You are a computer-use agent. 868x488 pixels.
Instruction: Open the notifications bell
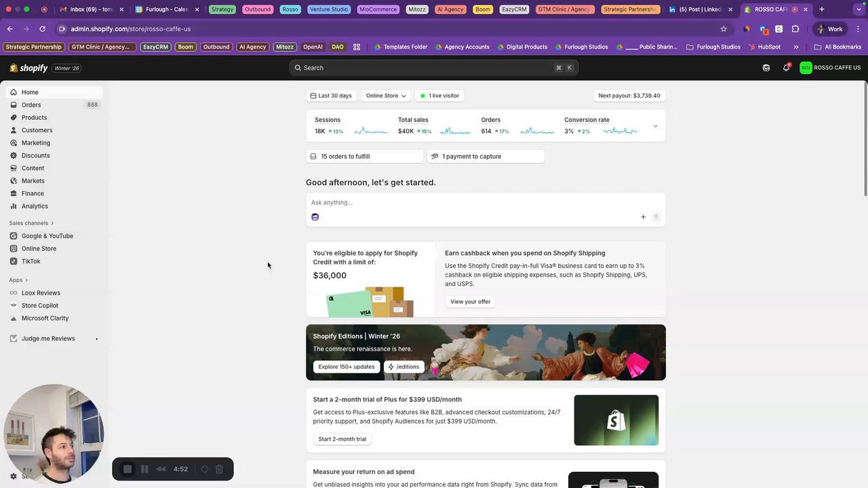(x=786, y=68)
